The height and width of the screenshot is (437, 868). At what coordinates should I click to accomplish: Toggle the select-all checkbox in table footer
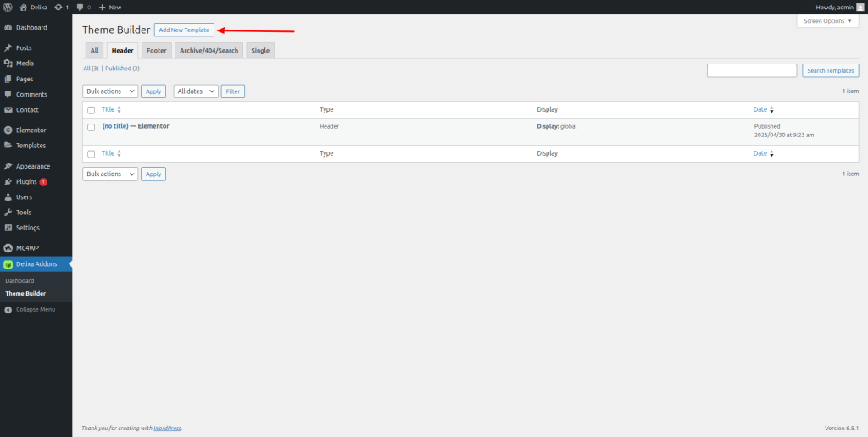click(x=92, y=154)
